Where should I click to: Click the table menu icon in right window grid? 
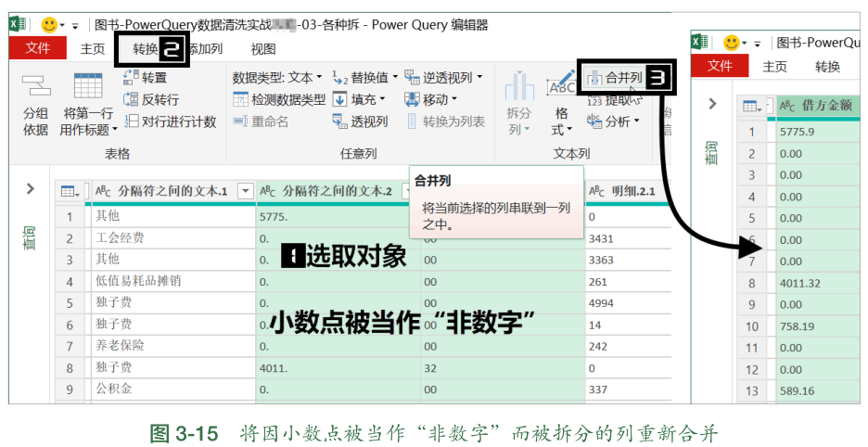tap(752, 106)
